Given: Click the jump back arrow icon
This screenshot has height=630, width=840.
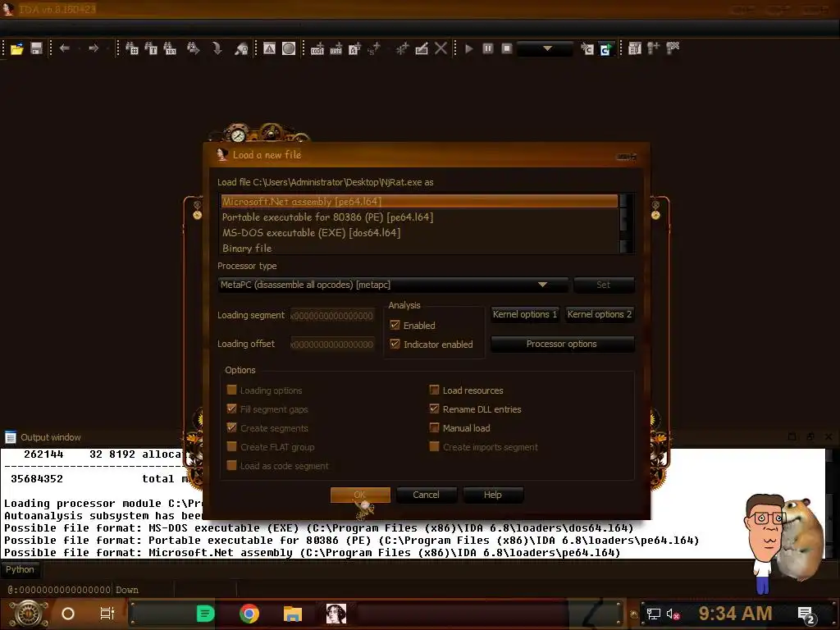Looking at the screenshot, I should (65, 48).
